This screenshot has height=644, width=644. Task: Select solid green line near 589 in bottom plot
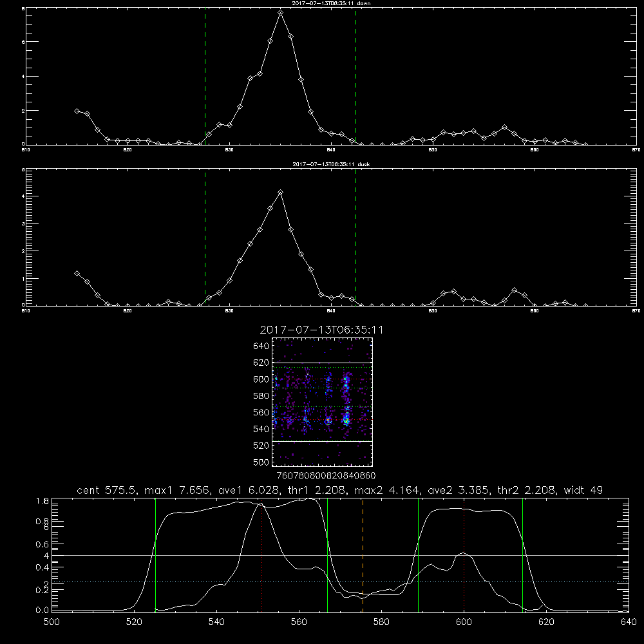click(x=418, y=555)
